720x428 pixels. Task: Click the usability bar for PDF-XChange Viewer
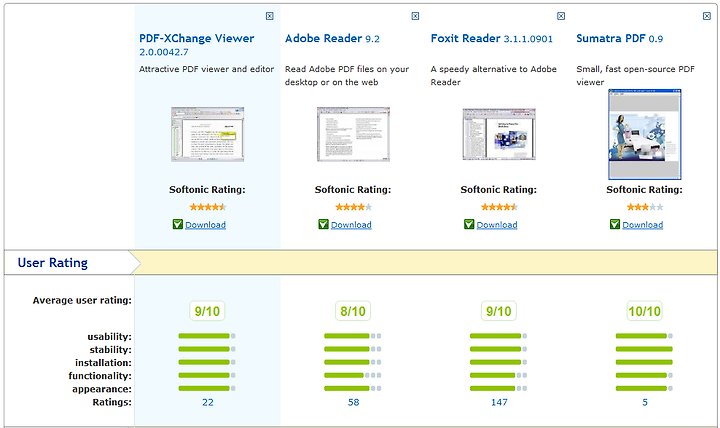point(207,336)
